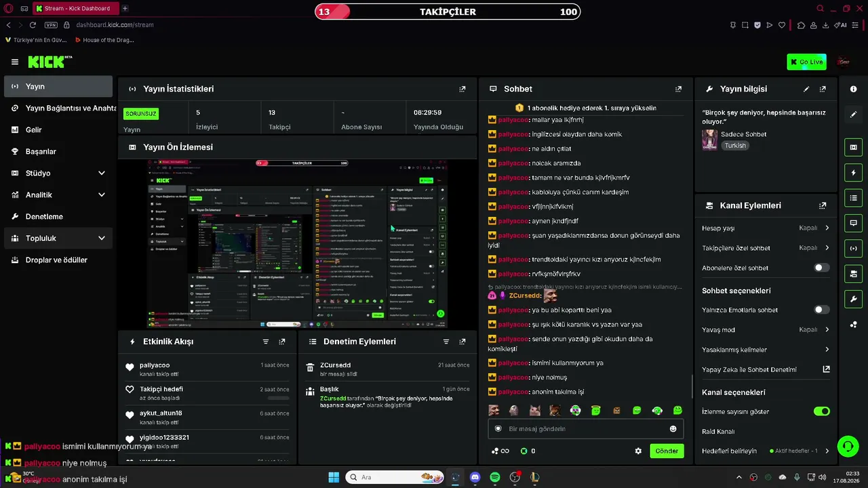Open the browser VPN badge
Image resolution: width=868 pixels, height=488 pixels.
tap(51, 25)
